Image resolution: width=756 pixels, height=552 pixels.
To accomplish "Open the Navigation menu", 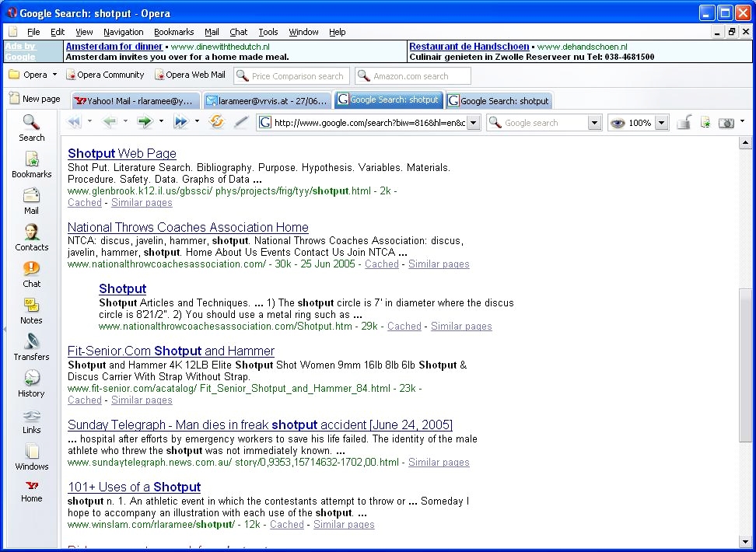I will tap(123, 32).
